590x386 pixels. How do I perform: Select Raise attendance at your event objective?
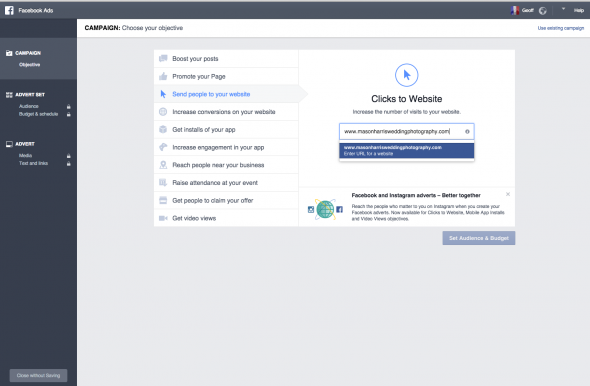(x=226, y=182)
